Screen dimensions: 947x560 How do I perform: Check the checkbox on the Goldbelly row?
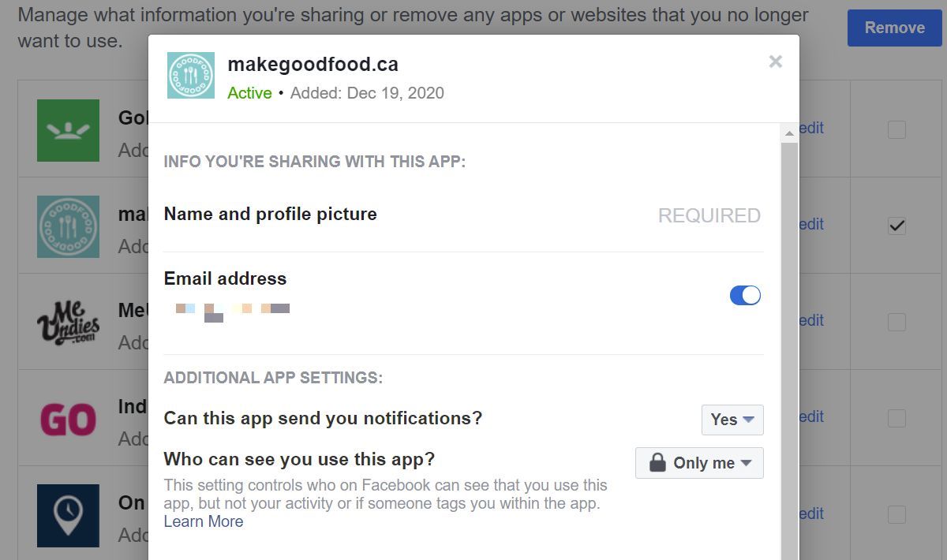896,129
